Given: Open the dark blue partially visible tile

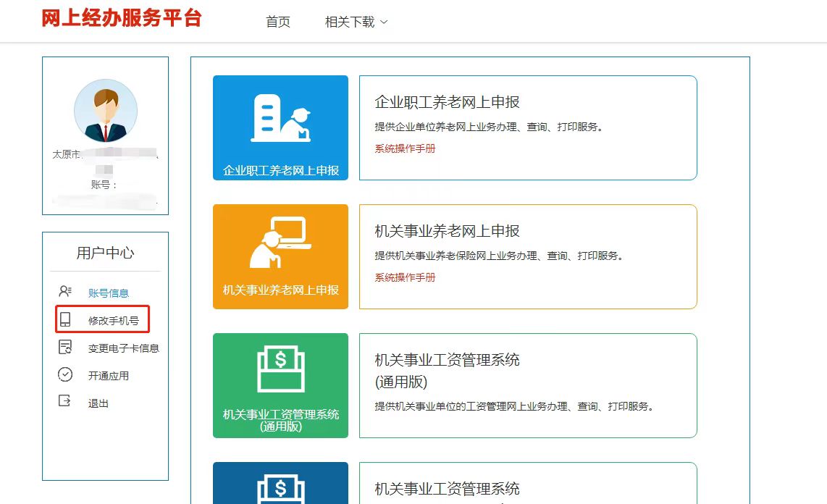Looking at the screenshot, I should pyautogui.click(x=280, y=484).
